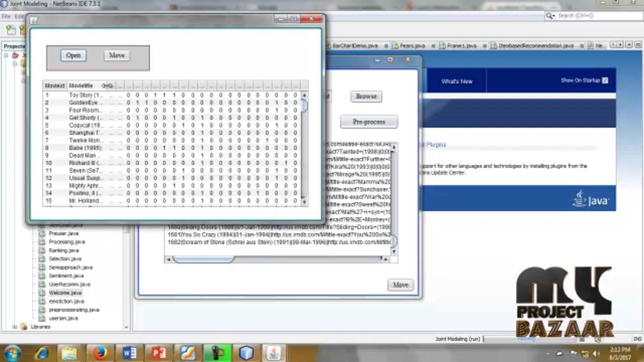
Task: Open the What's New tab
Action: click(456, 82)
